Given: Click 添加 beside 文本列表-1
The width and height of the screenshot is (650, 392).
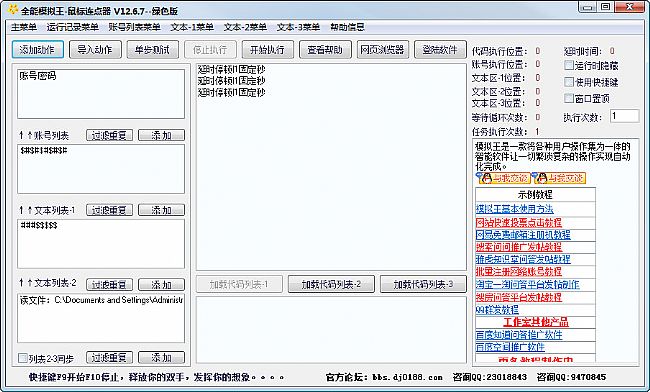Looking at the screenshot, I should (x=161, y=210).
